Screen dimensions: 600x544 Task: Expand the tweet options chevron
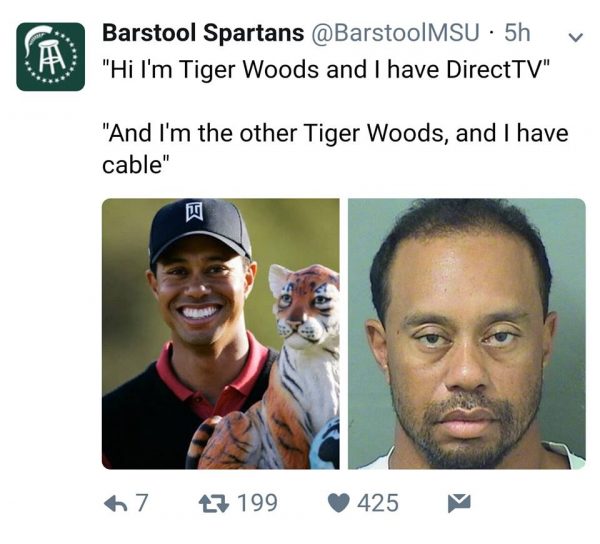[x=574, y=36]
